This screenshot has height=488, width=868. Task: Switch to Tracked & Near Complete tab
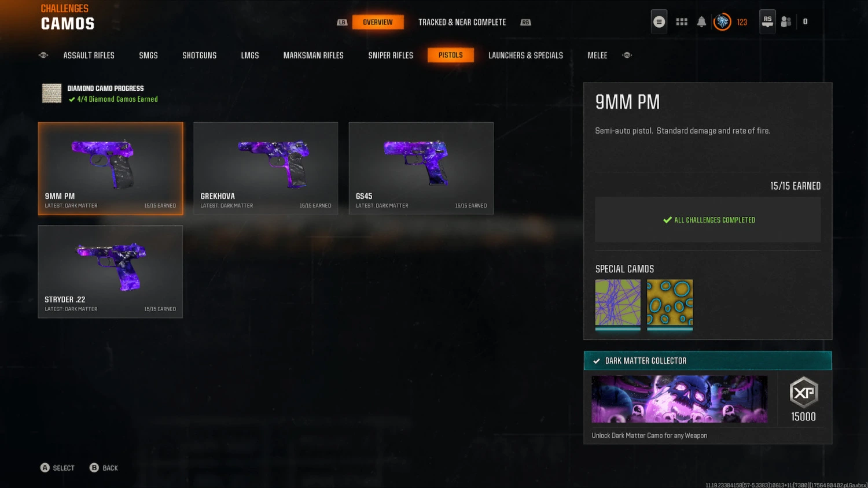pos(462,23)
